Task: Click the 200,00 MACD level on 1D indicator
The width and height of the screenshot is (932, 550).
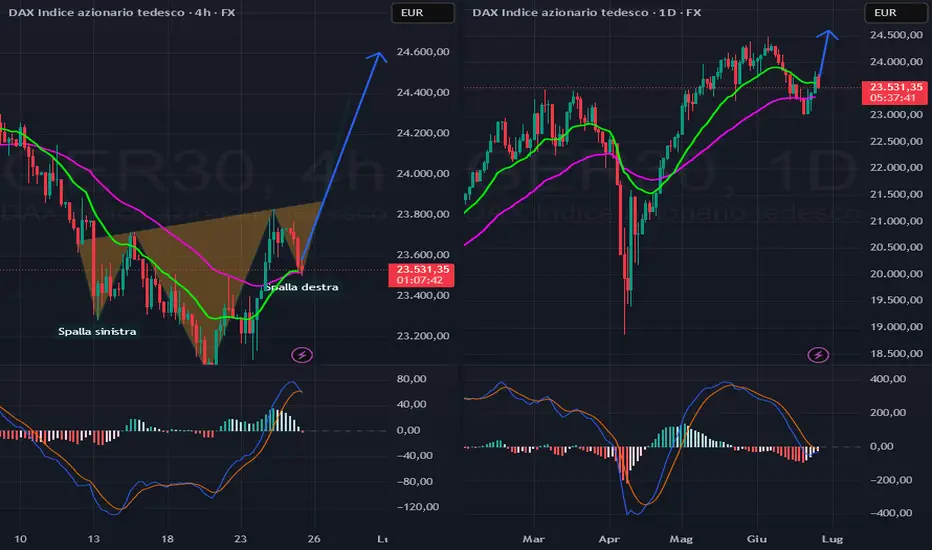Action: (888, 413)
